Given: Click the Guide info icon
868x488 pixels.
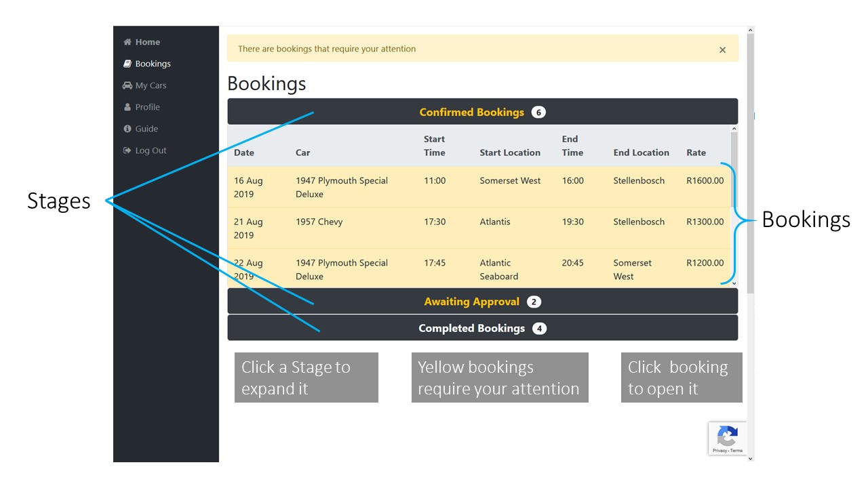Looking at the screenshot, I should tap(127, 129).
